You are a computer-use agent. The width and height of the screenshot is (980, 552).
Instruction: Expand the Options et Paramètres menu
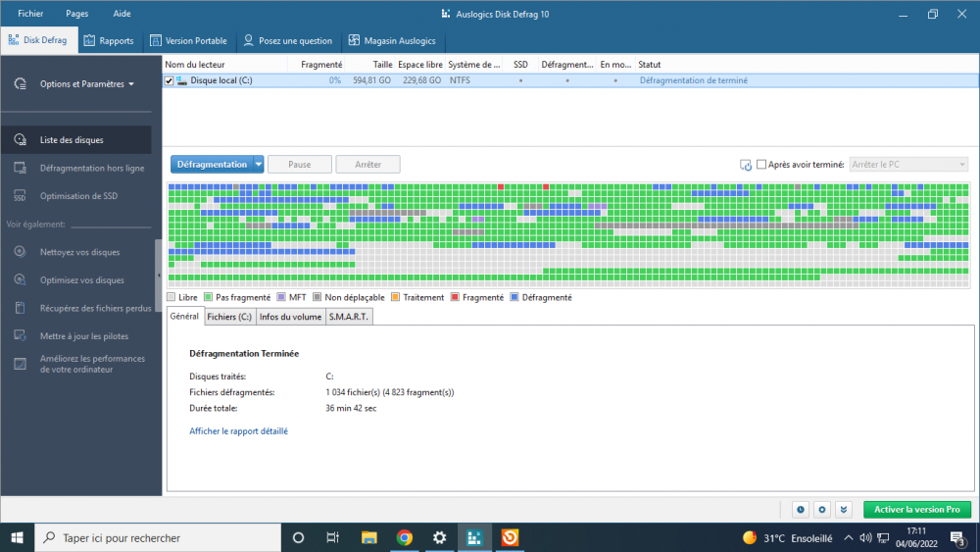(x=87, y=84)
